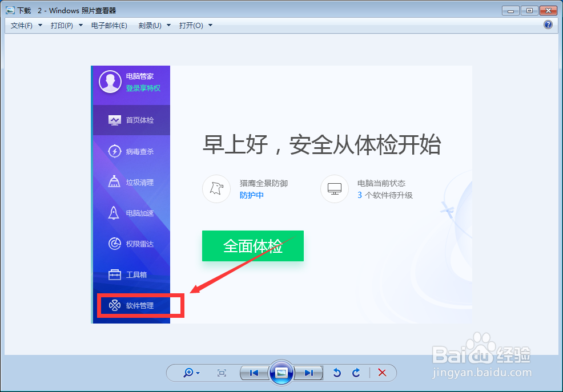This screenshot has width=563, height=392.
Task: Open the 电子邮件(E) menu item
Action: (x=109, y=26)
